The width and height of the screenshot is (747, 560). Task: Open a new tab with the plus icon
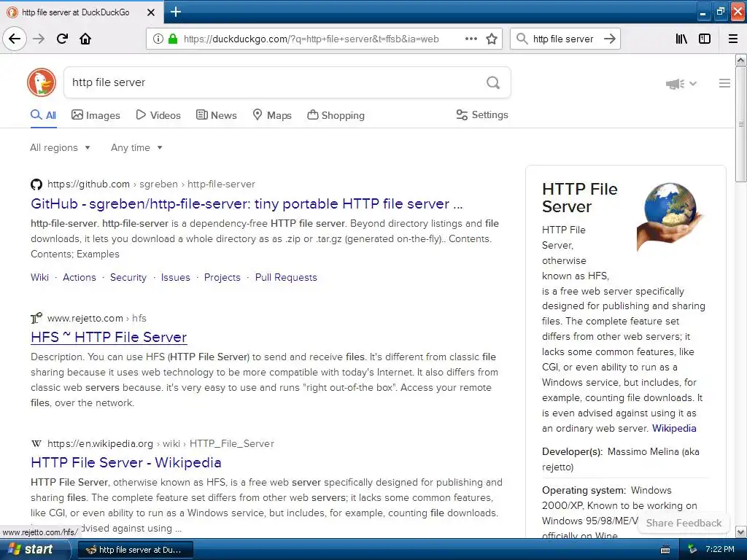175,12
